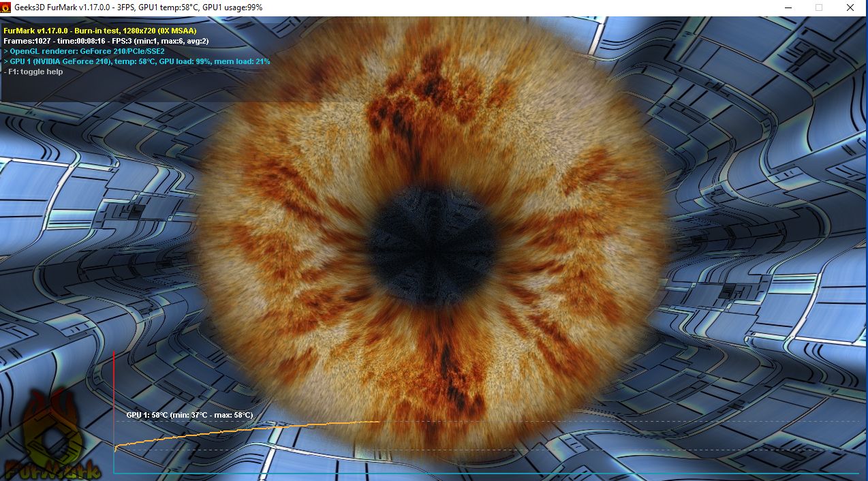868x481 pixels.
Task: Select the 'Burn-in test, 1280x720 (0X MSAA)' line
Action: click(100, 31)
